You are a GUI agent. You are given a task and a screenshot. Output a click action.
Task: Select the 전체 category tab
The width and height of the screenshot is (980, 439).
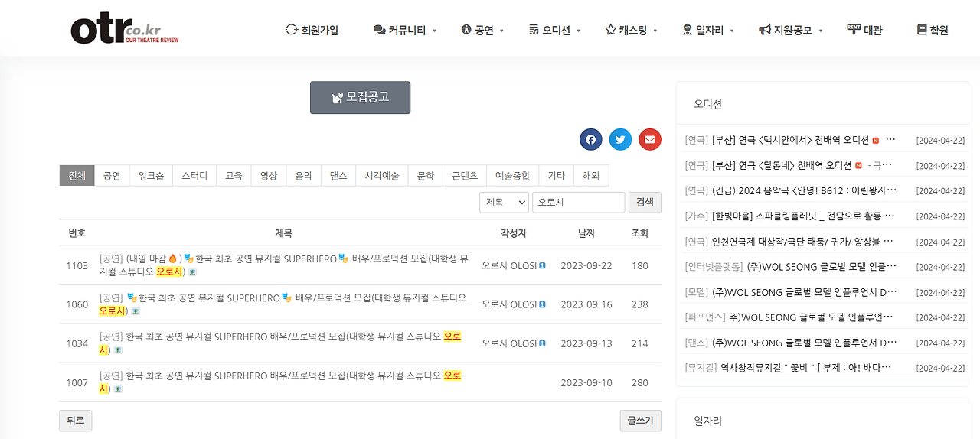[x=77, y=175]
